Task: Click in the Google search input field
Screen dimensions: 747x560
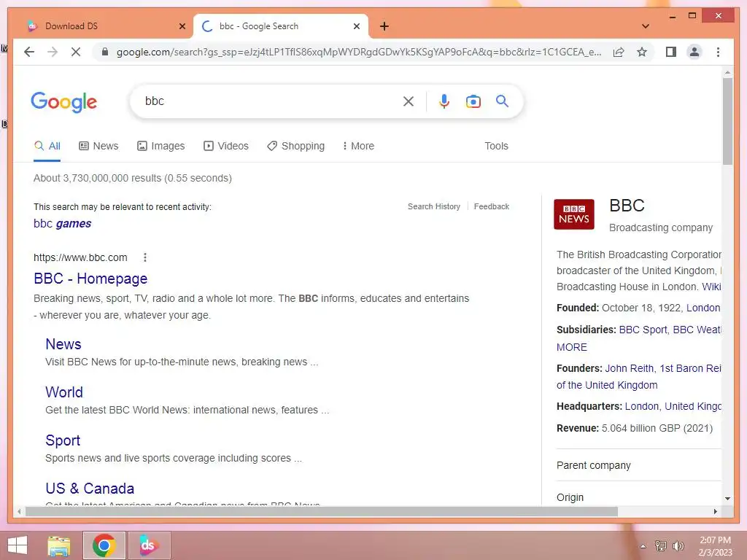Action: pyautogui.click(x=269, y=101)
